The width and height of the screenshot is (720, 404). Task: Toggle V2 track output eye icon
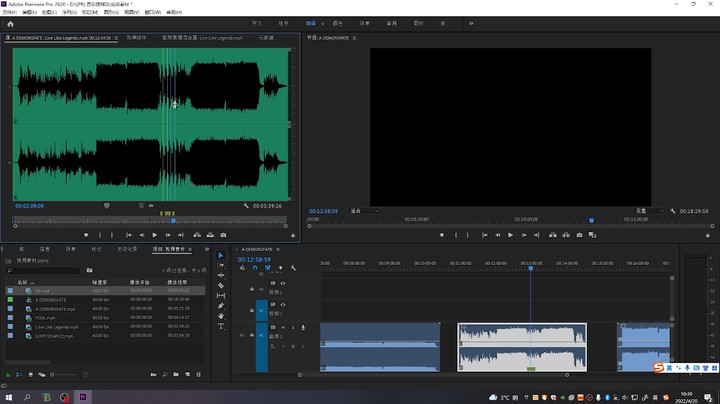(x=283, y=283)
